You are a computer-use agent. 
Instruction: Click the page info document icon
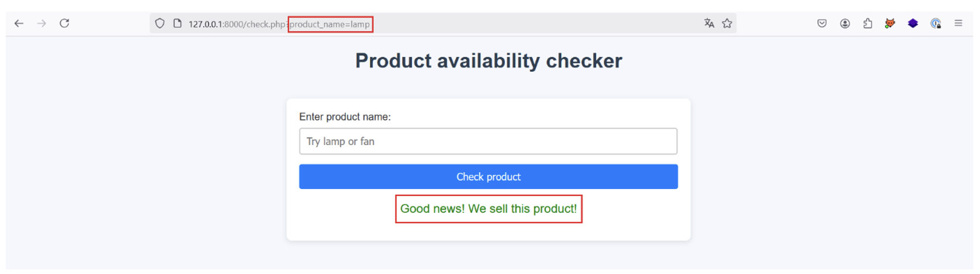177,24
